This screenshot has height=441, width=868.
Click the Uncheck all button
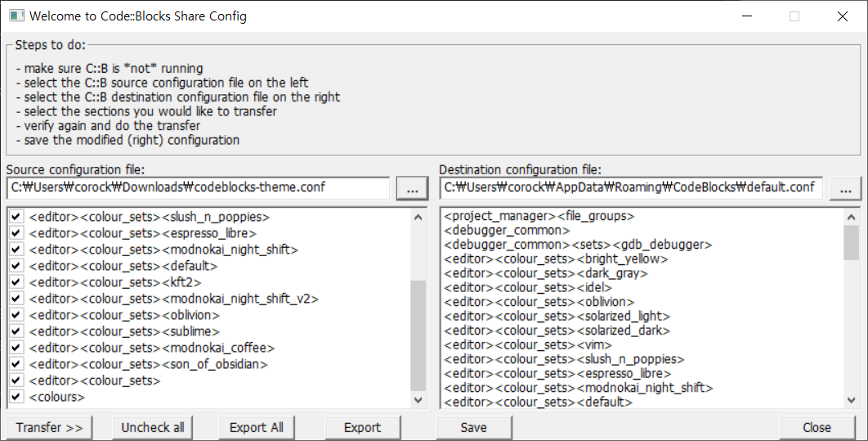click(153, 428)
